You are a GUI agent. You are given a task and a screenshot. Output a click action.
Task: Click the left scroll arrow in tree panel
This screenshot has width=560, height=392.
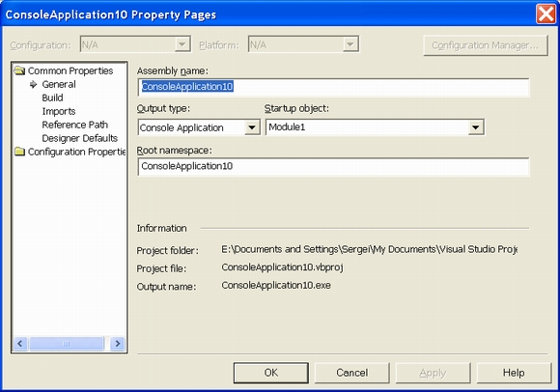coord(20,344)
